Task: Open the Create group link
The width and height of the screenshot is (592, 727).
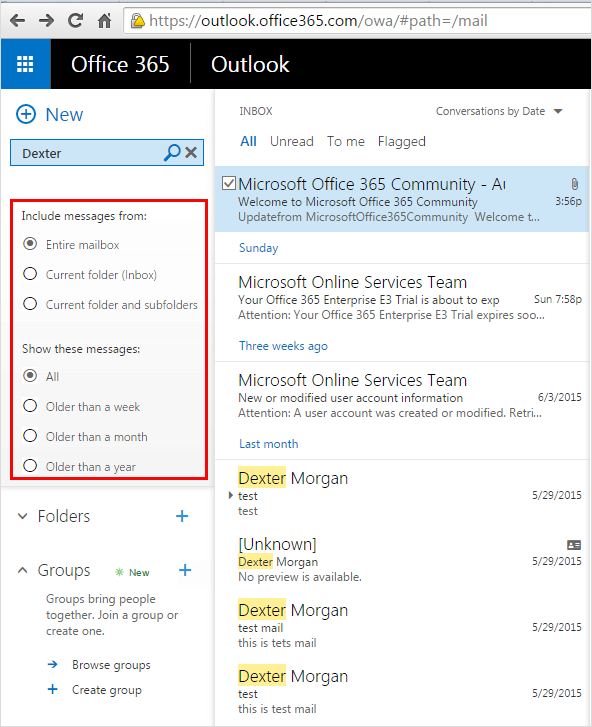Action: click(107, 690)
